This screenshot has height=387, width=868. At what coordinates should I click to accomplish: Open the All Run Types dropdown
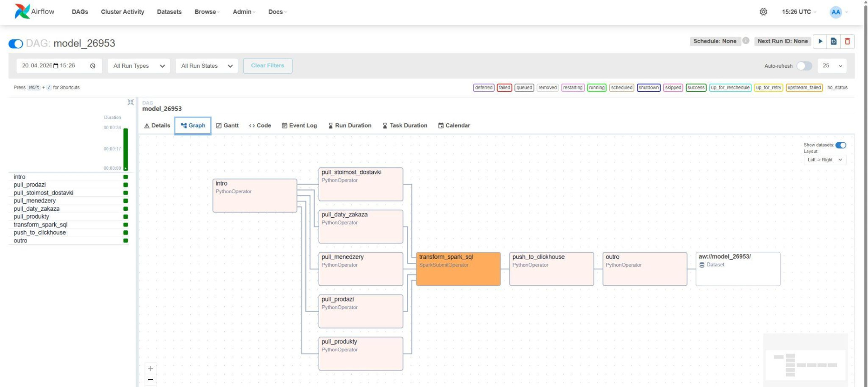click(139, 66)
